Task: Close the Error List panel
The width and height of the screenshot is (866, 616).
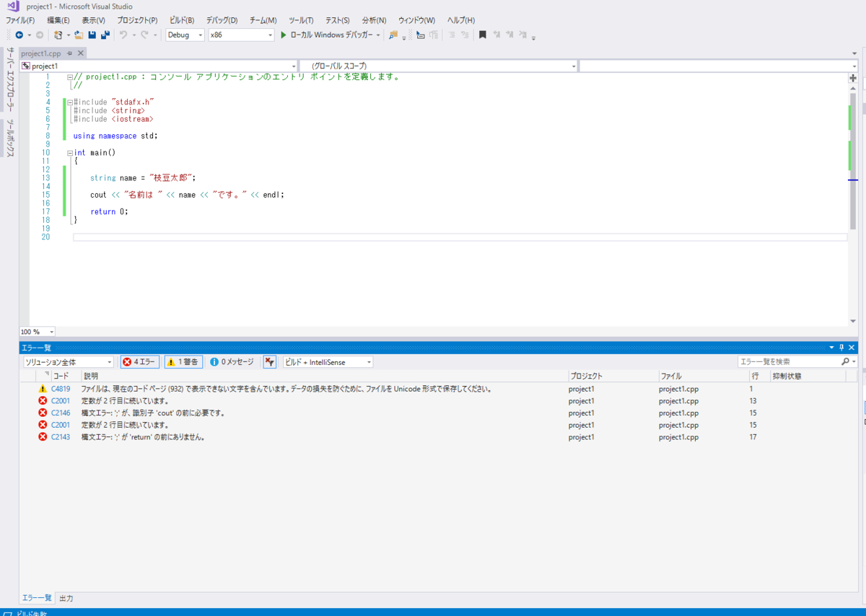Action: (852, 348)
